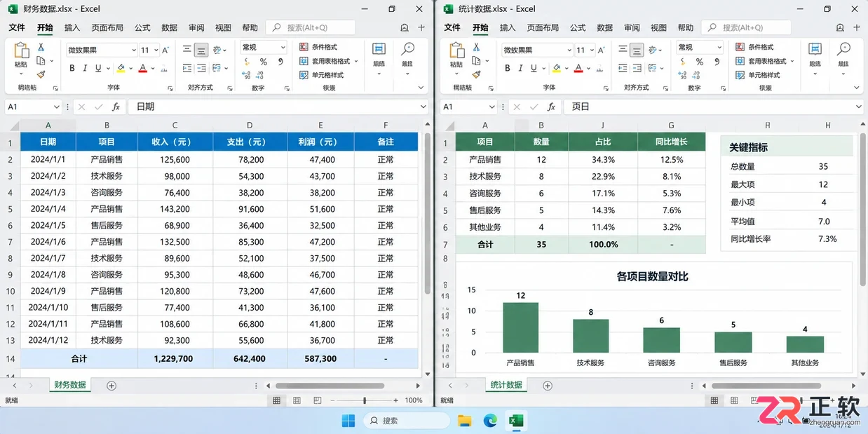Viewport: 868px width, 434px height.
Task: Switch to 公式 tab in 财务数据 window
Action: click(142, 27)
